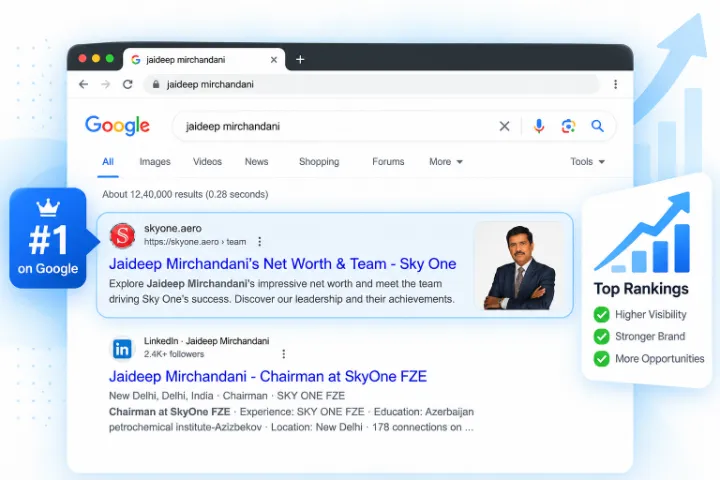Switch to the Shopping tab
This screenshot has height=480, width=720.
[x=319, y=162]
